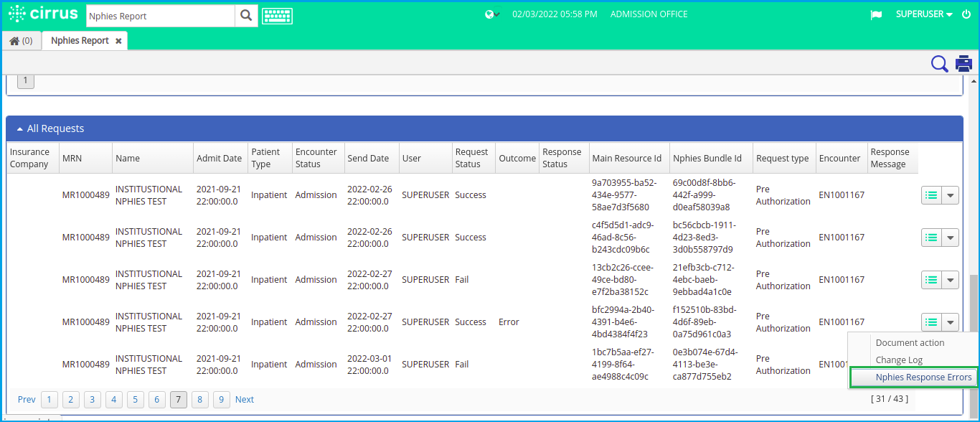Screen dimensions: 980x422
Task: Click the search magnifier next to Nphies Report field
Action: tap(246, 16)
